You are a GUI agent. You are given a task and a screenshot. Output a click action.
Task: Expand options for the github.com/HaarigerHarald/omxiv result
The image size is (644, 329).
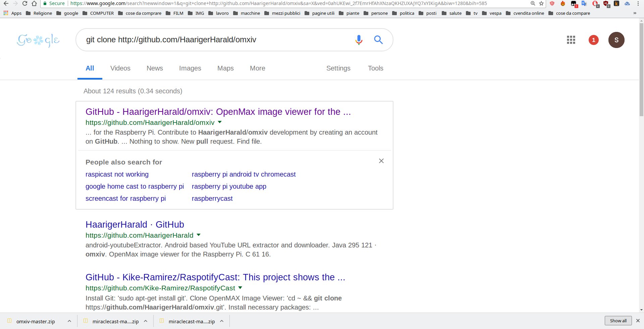[220, 122]
